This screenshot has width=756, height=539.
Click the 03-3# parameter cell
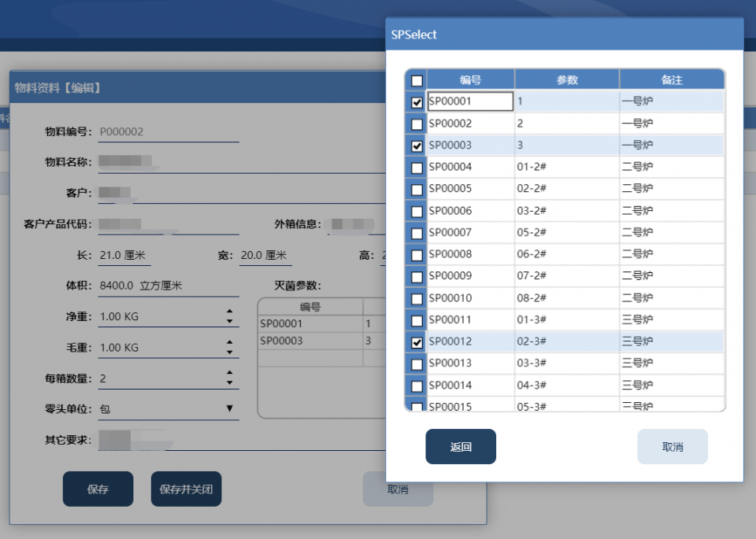(x=567, y=363)
